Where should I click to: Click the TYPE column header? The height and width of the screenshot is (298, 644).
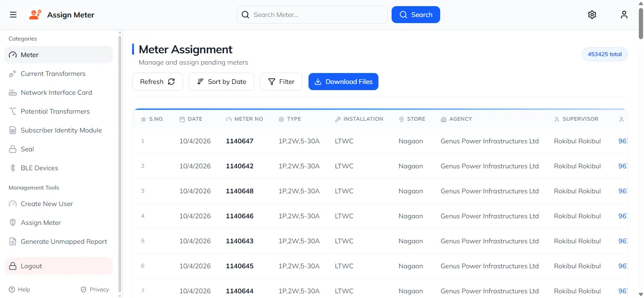pyautogui.click(x=290, y=119)
